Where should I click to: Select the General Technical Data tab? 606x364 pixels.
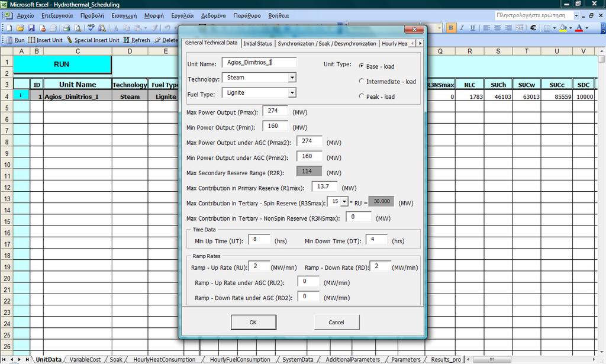pos(211,43)
